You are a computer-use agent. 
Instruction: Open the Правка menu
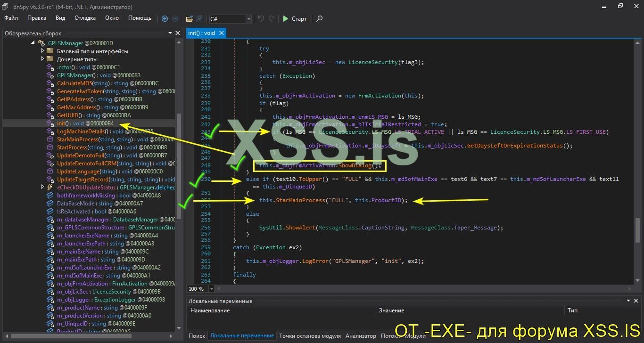[x=37, y=18]
